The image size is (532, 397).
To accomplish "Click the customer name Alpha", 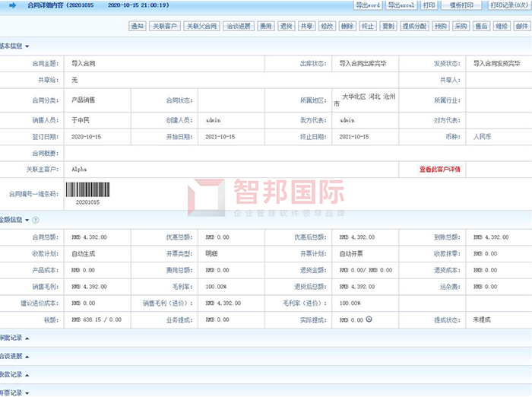I will 79,169.
